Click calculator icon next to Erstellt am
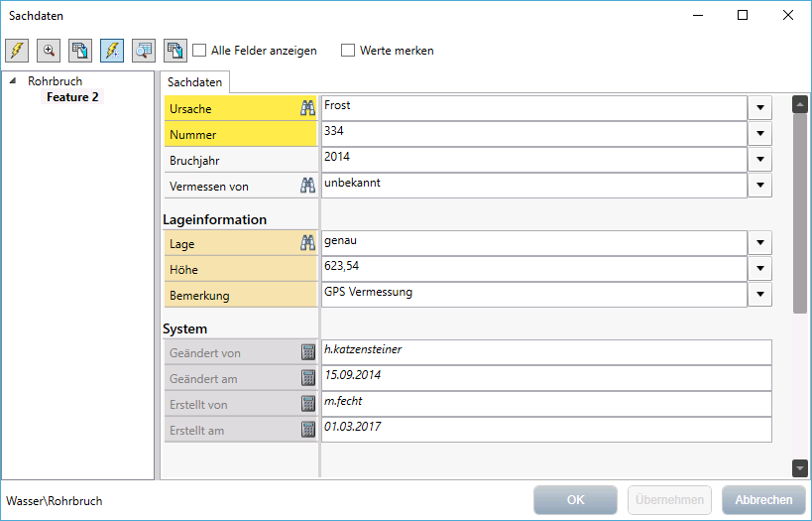Screen dimensions: 812x521 point(307,430)
